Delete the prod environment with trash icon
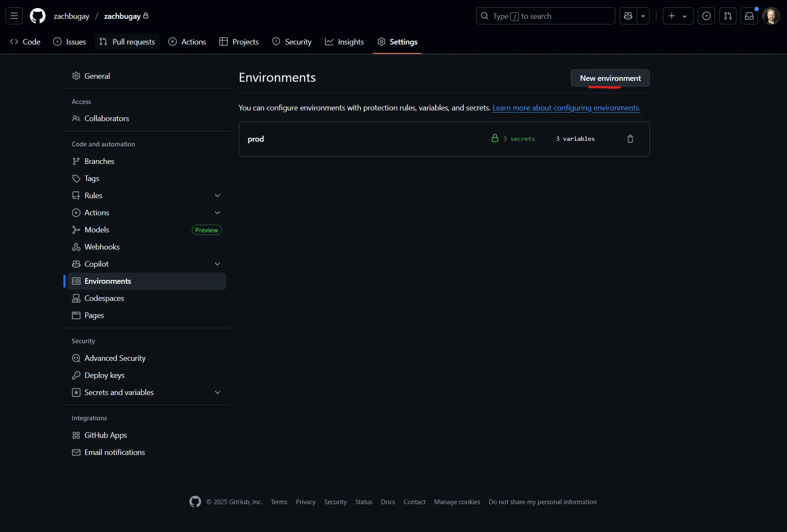Image resolution: width=787 pixels, height=532 pixels. [630, 139]
